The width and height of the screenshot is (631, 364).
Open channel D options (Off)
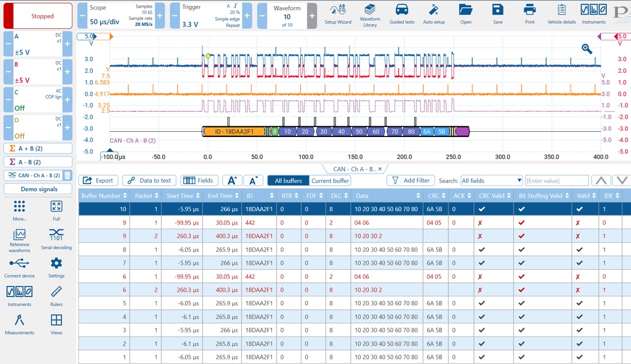click(38, 128)
